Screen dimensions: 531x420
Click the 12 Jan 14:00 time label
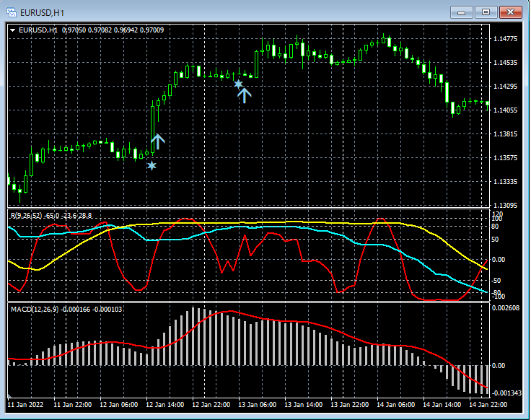pos(165,404)
